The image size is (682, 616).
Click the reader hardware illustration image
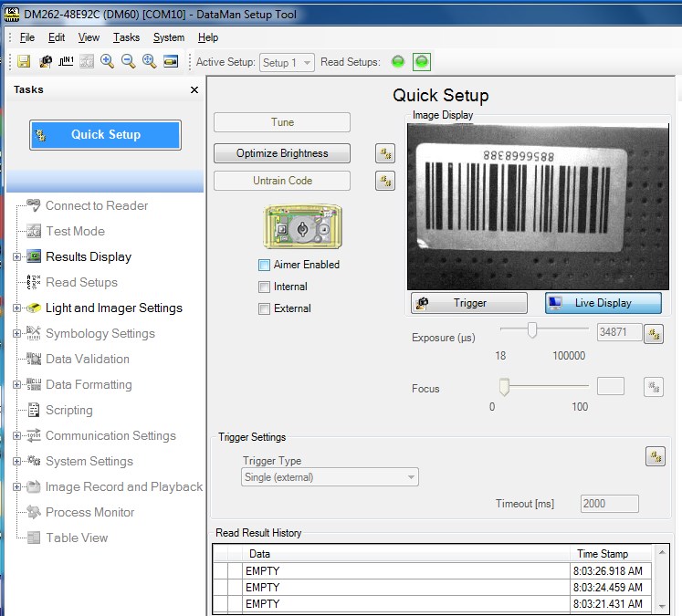pos(303,227)
